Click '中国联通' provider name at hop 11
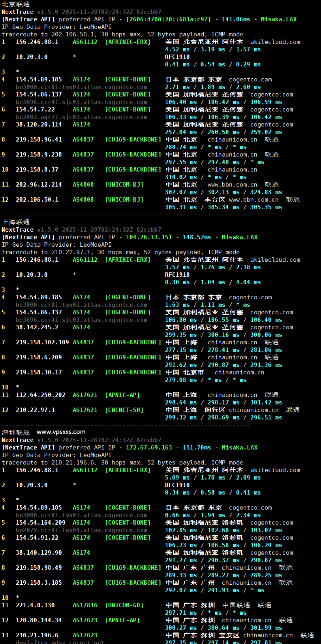 (x=236, y=605)
